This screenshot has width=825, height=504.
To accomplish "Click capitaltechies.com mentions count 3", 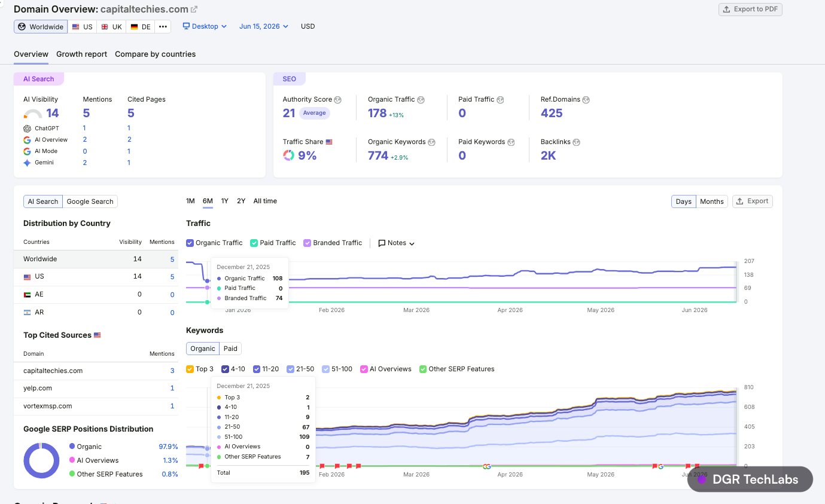I will (172, 371).
